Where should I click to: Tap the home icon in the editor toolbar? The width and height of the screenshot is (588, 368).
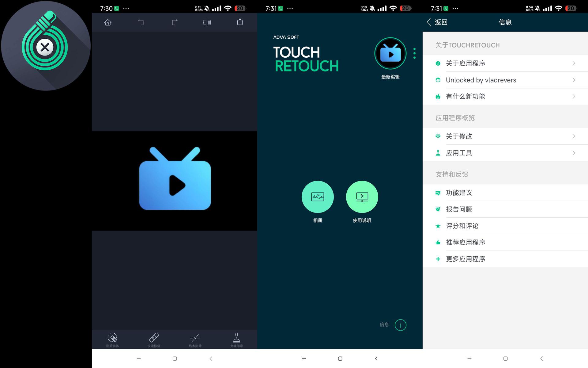[x=108, y=22]
